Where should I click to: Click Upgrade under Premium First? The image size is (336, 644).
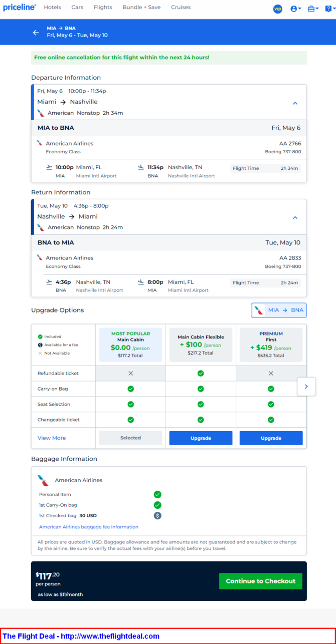pyautogui.click(x=271, y=438)
